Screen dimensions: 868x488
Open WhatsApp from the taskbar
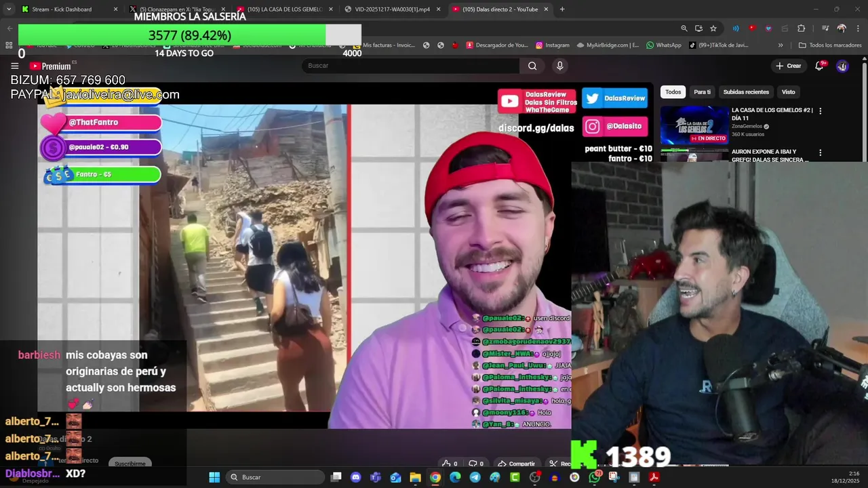[x=595, y=477]
